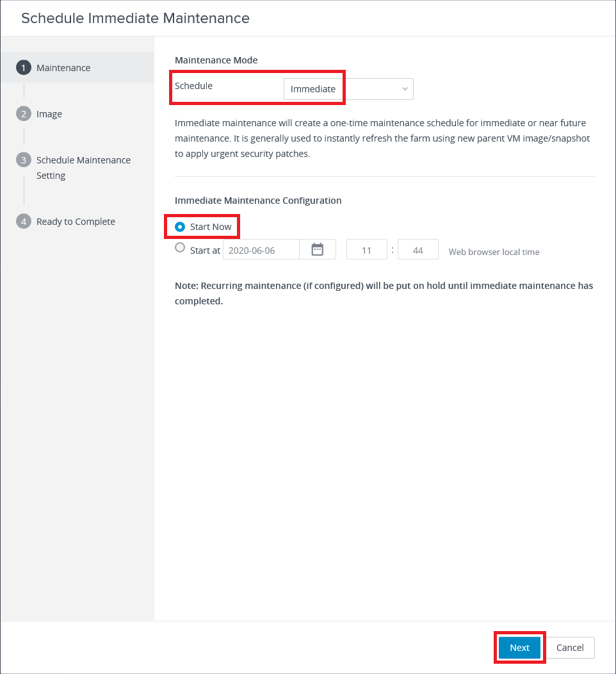Click the Next button
This screenshot has width=616, height=674.
click(519, 647)
